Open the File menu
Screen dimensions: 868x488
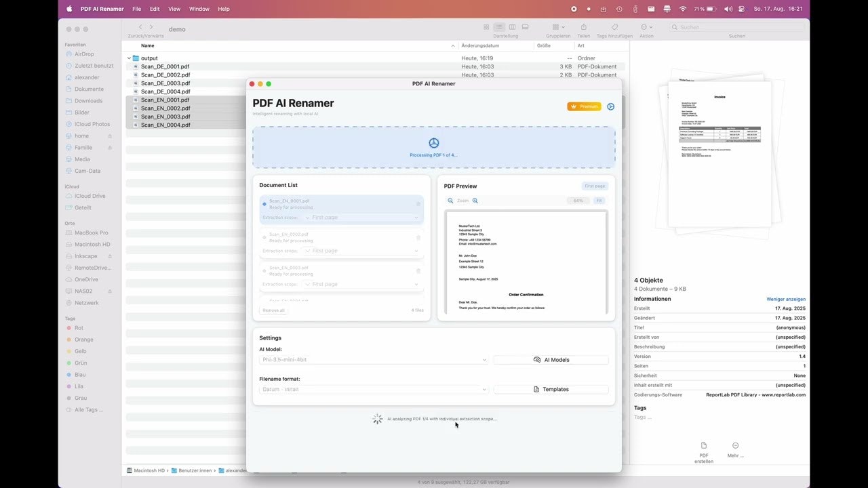tap(137, 9)
